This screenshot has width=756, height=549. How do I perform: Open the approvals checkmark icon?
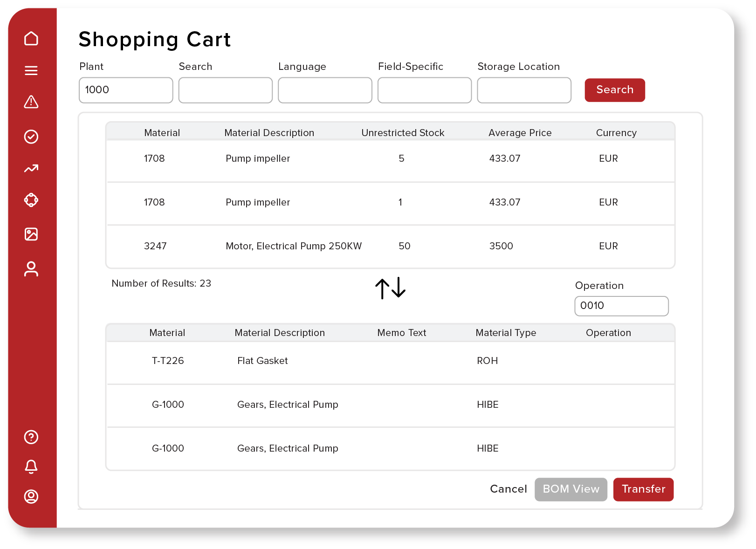click(x=31, y=137)
